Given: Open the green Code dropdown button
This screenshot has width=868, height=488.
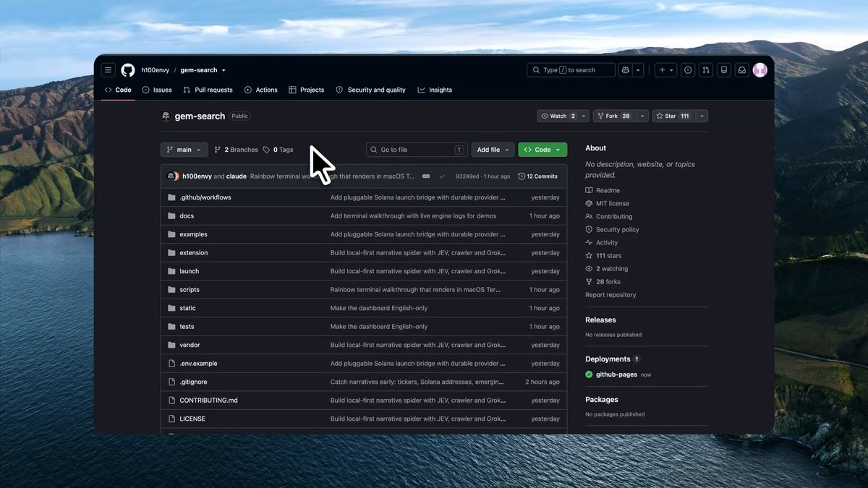Looking at the screenshot, I should pos(542,150).
